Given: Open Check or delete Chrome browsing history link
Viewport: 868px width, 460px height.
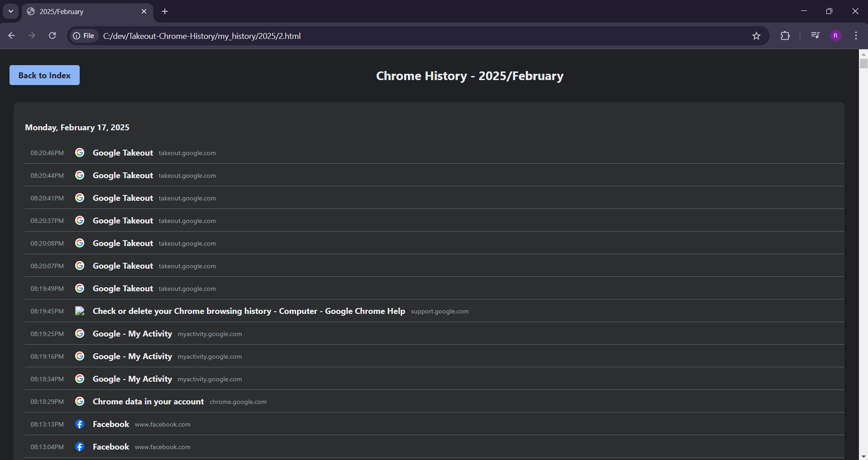Looking at the screenshot, I should [249, 311].
